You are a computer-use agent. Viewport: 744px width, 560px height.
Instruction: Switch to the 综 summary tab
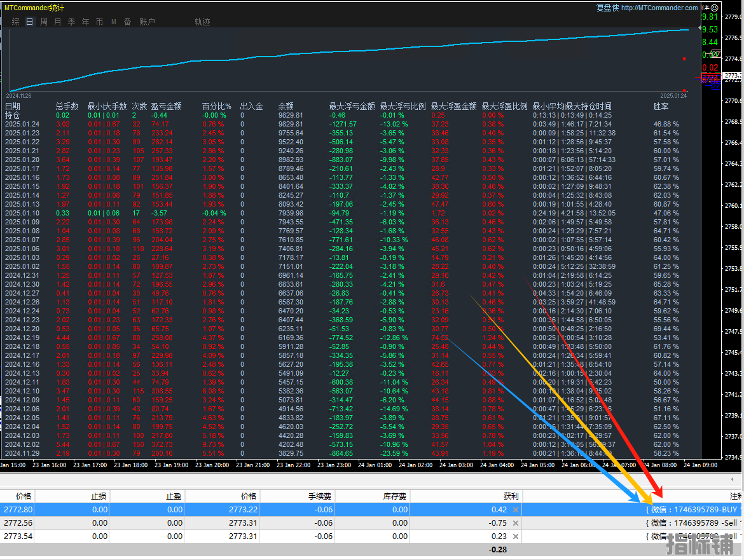pos(16,22)
